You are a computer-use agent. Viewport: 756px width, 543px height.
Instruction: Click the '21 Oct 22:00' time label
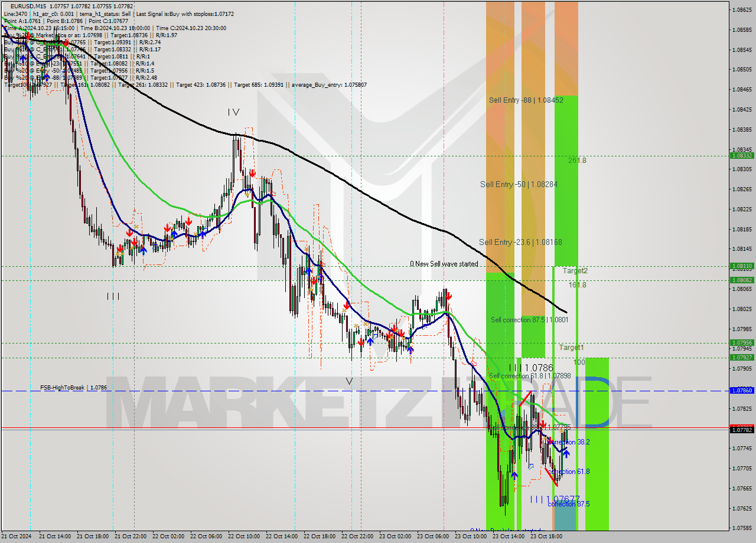(131, 537)
